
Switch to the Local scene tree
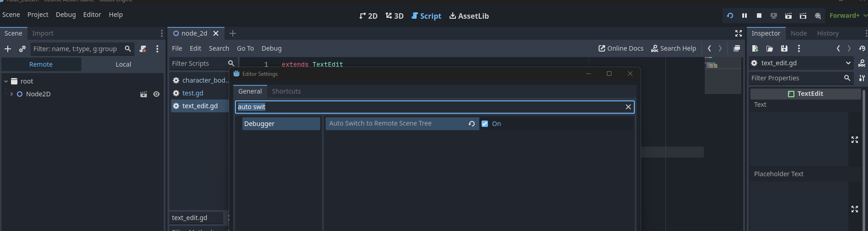coord(123,64)
